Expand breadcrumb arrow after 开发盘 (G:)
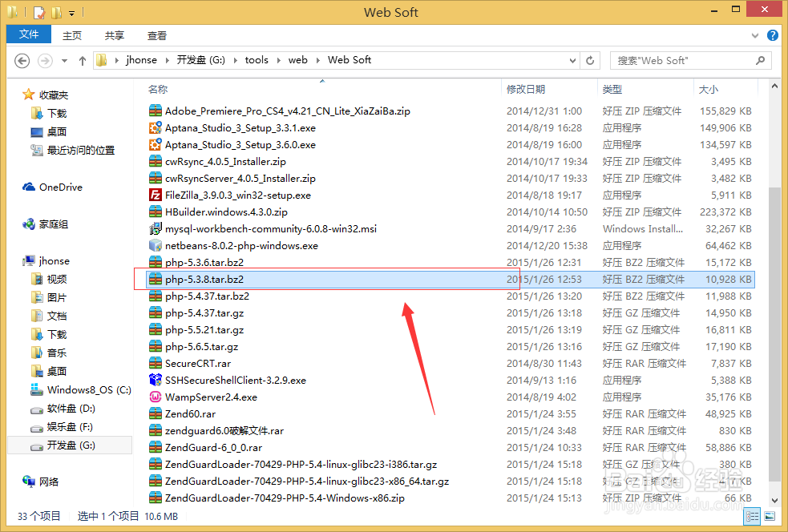Screen dimensions: 788x532 point(235,60)
